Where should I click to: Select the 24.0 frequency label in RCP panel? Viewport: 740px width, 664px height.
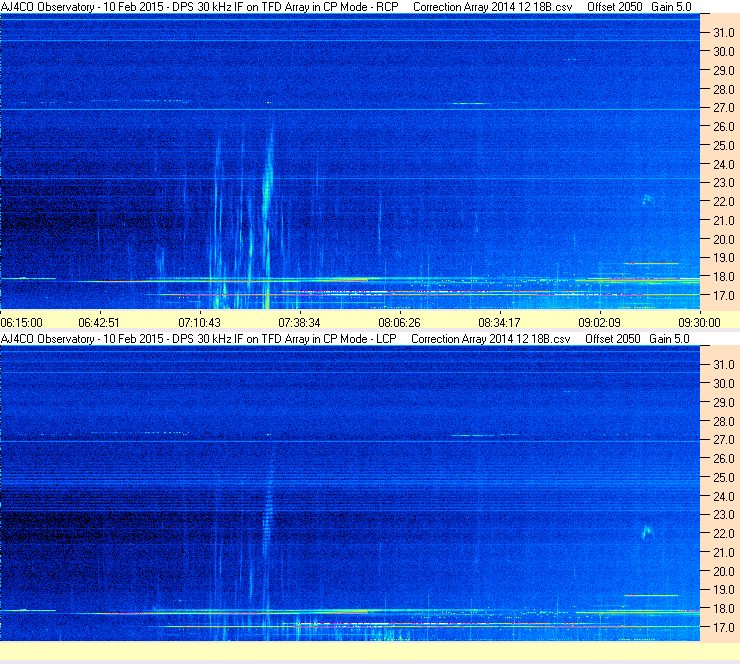pos(724,165)
